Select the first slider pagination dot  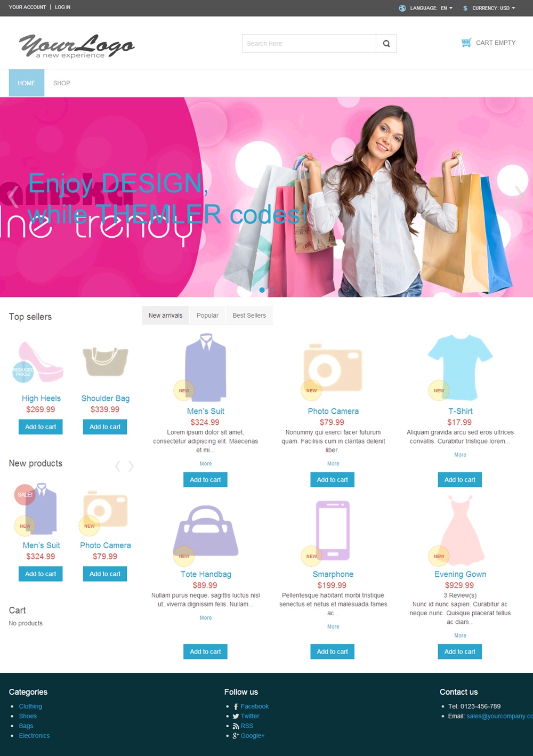coord(262,290)
